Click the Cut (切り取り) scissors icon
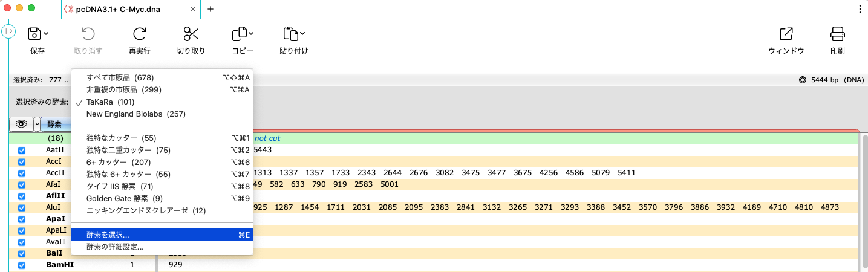Image resolution: width=868 pixels, height=272 pixels. [x=191, y=34]
